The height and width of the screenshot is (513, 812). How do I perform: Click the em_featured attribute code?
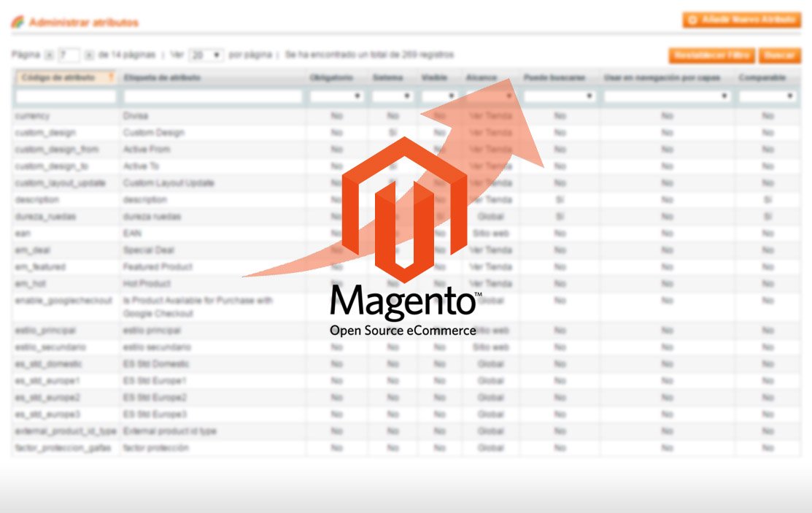(40, 267)
